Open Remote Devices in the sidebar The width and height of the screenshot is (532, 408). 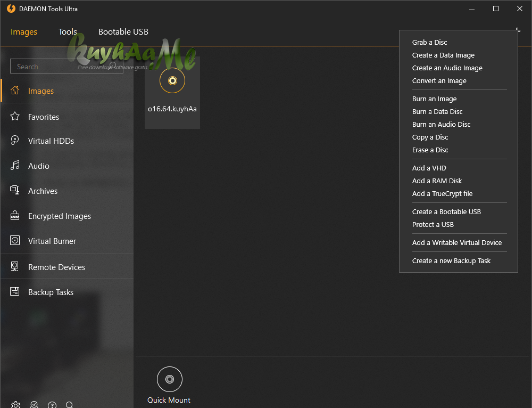(x=67, y=267)
